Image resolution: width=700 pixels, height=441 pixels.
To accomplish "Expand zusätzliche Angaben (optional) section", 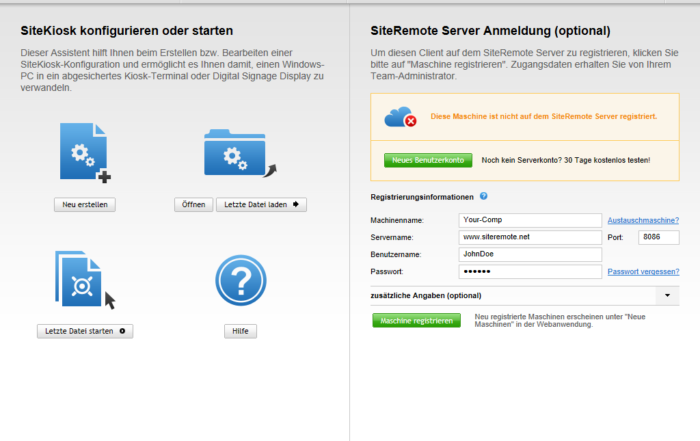I will point(667,296).
